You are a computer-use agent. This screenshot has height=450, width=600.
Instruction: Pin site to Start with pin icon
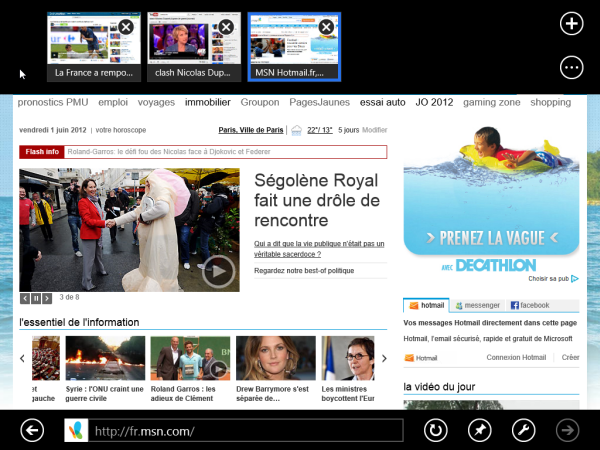click(480, 430)
